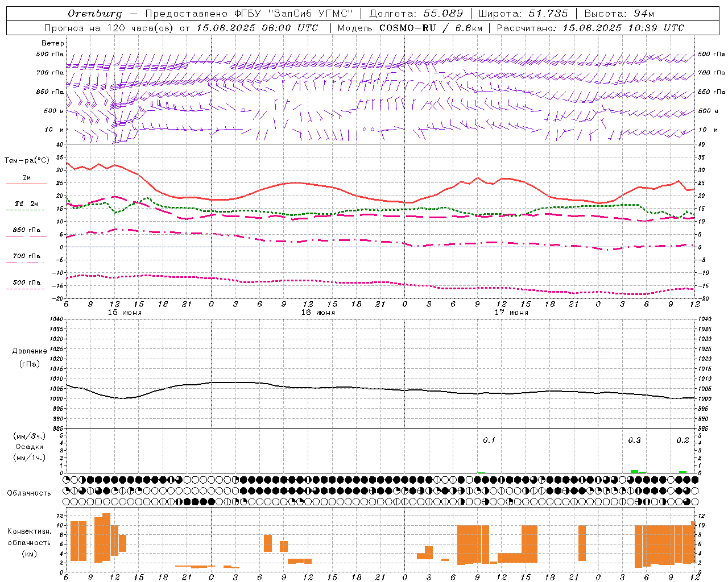The width and height of the screenshot is (728, 582).
Task: Click the "Давление" pressure panel label
Action: coord(30,351)
